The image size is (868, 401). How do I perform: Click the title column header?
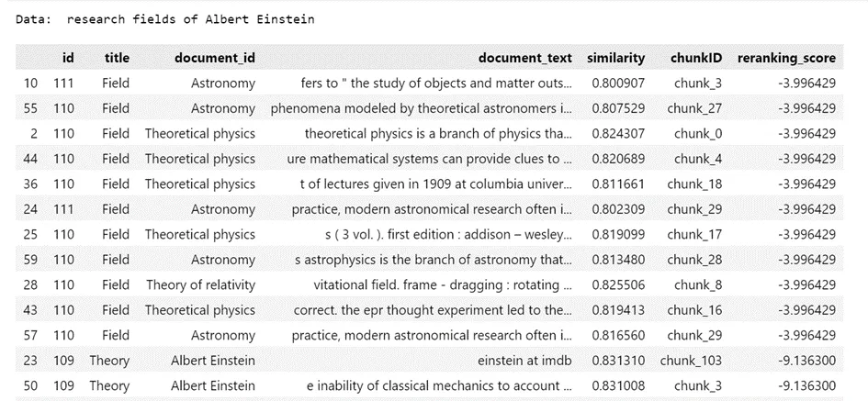[117, 58]
